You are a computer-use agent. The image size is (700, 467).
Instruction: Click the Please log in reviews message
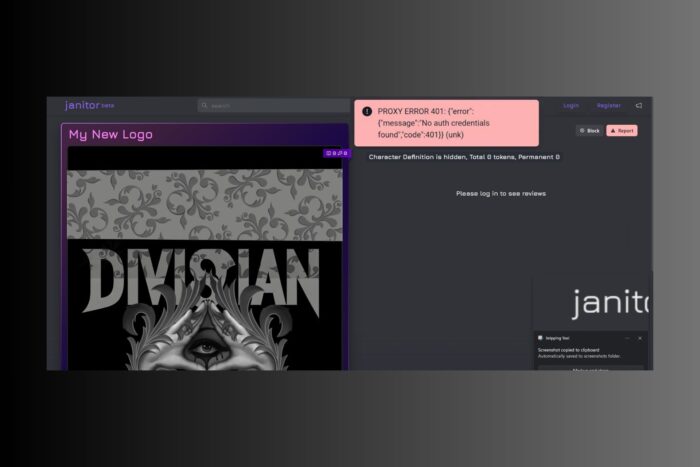point(500,193)
